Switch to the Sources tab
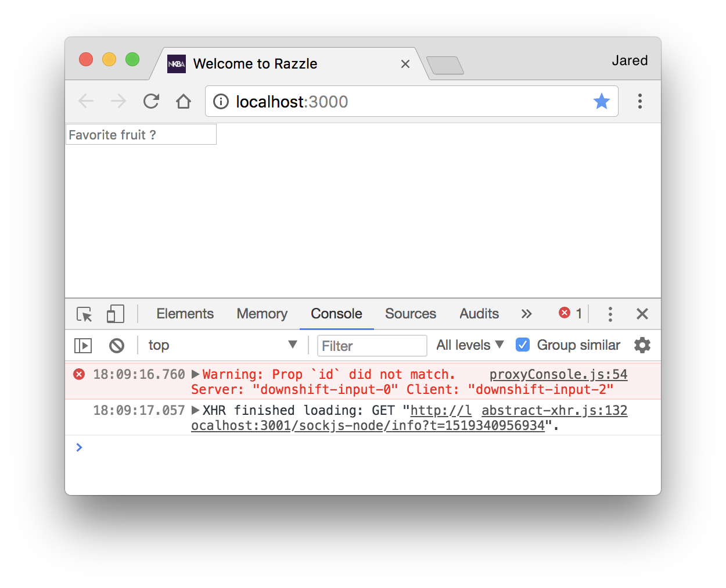726x588 pixels. (411, 314)
